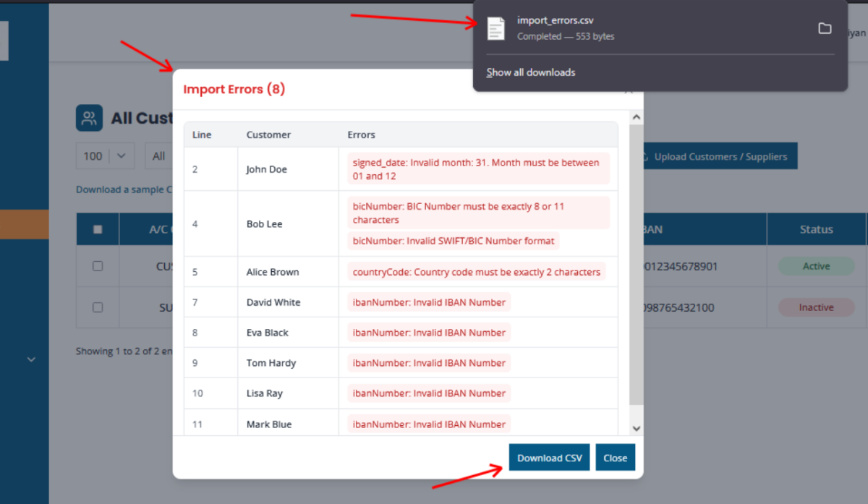Click the scroll-up arrow in the errors list
The height and width of the screenshot is (504, 868).
click(635, 116)
